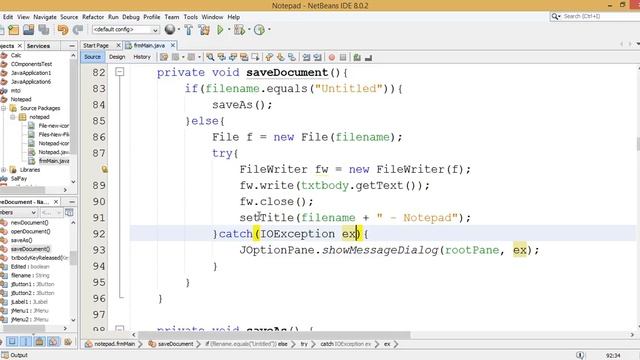Run Project with the green play icon

coord(220,29)
